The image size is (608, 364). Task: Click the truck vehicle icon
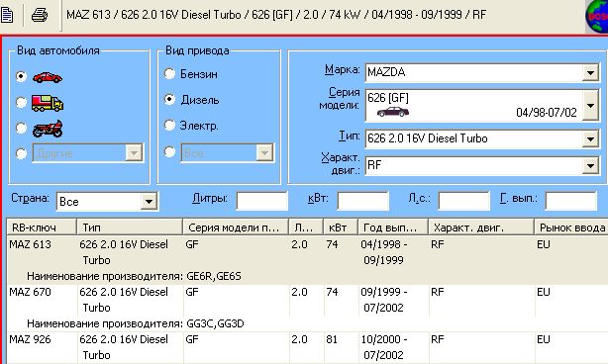coord(48,103)
